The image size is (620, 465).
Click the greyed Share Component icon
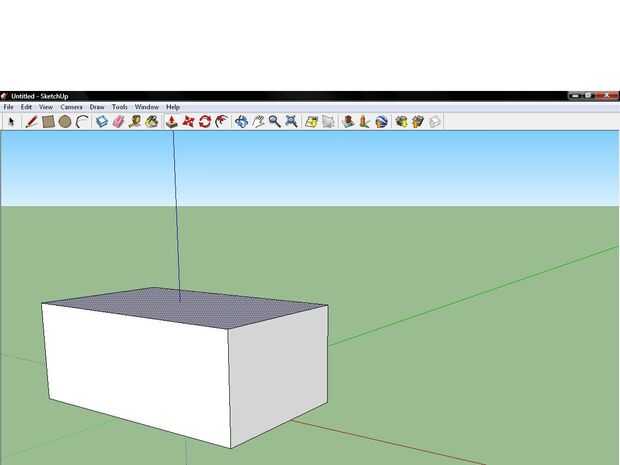point(435,121)
